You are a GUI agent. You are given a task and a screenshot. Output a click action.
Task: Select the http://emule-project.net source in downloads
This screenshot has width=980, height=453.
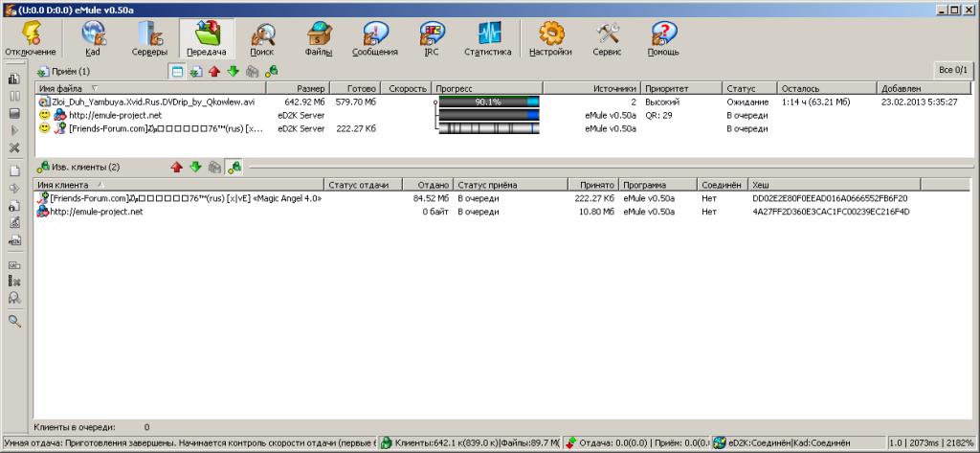coord(503,115)
